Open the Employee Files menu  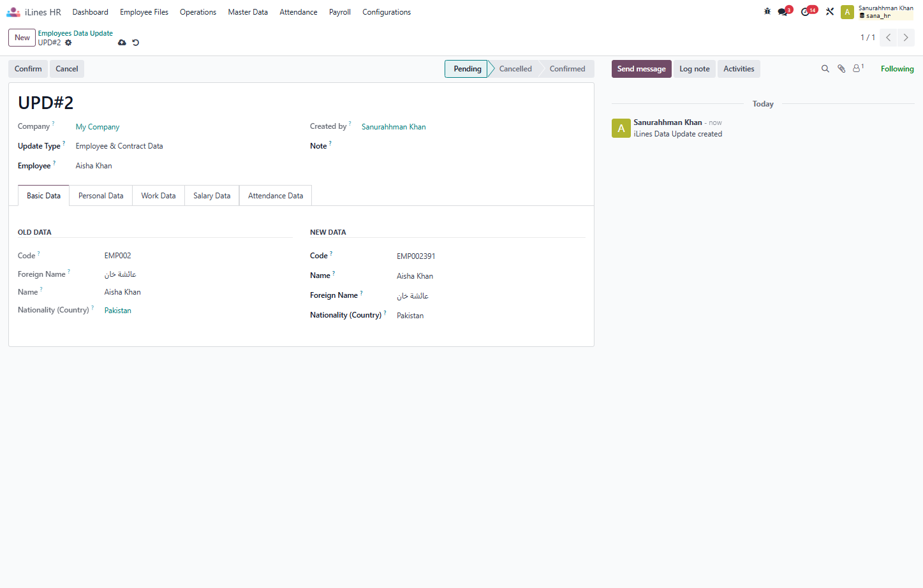pos(144,12)
